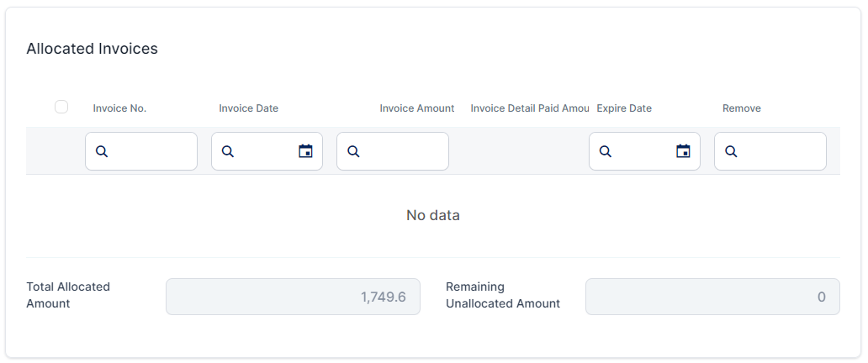
Task: Click the search icon in Expire Date filter
Action: pyautogui.click(x=605, y=151)
